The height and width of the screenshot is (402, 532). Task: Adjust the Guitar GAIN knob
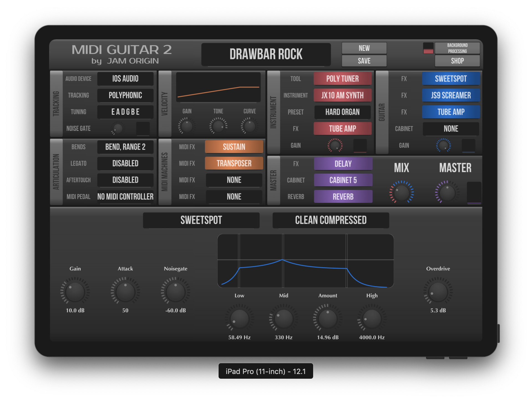(x=444, y=145)
